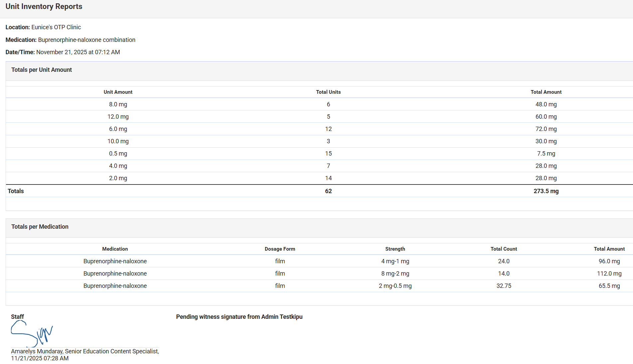Image resolution: width=633 pixels, height=364 pixels.
Task: Select the 0.5 mg unit amount cell
Action: tap(118, 154)
